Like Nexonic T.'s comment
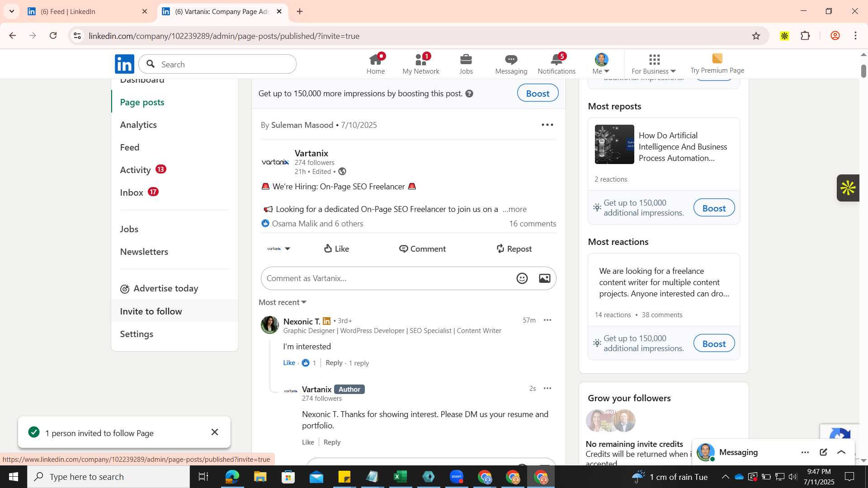This screenshot has width=868, height=488. (289, 363)
